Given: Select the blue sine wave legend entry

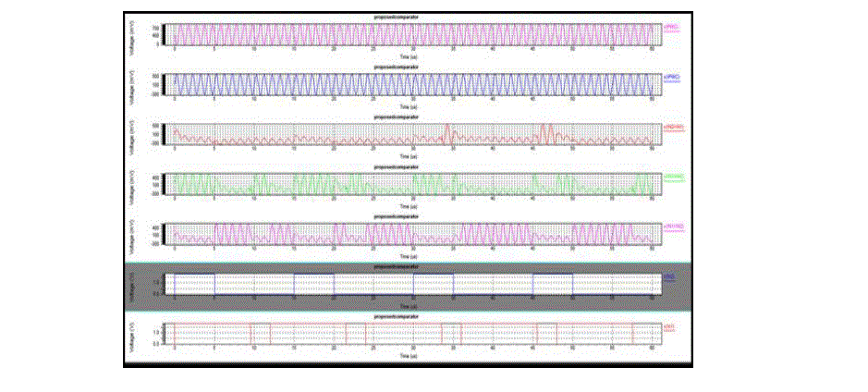Looking at the screenshot, I should tap(671, 78).
